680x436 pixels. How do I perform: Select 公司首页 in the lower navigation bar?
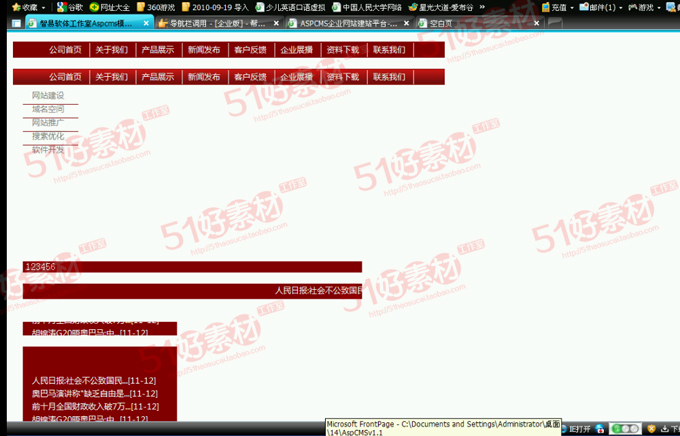click(x=65, y=77)
